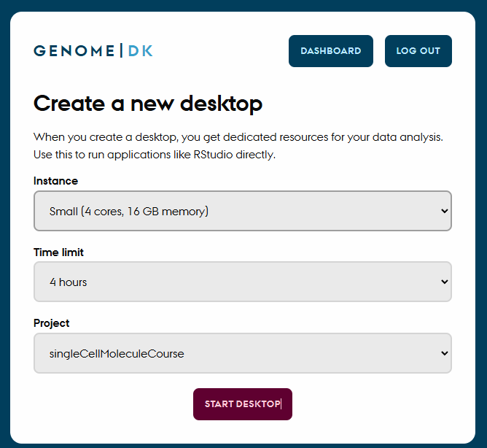Click the 'Create a new desktop' heading
The height and width of the screenshot is (448, 487).
[x=148, y=104]
